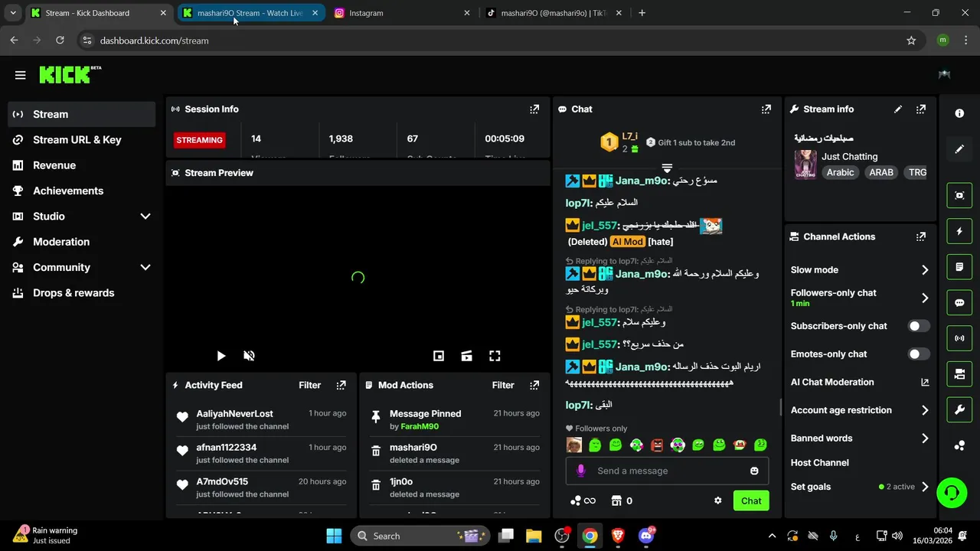Screen dimensions: 980x551
Task: Open Brave browser from taskbar
Action: pyautogui.click(x=618, y=536)
